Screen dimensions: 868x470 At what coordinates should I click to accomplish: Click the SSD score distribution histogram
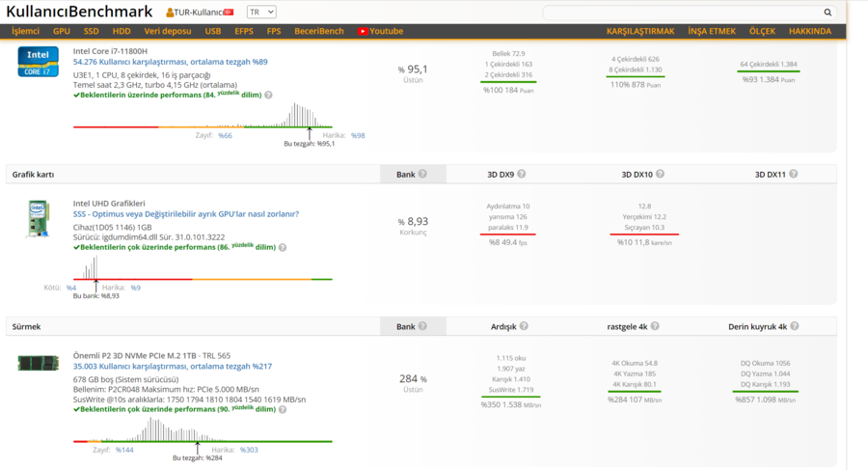pyautogui.click(x=203, y=430)
